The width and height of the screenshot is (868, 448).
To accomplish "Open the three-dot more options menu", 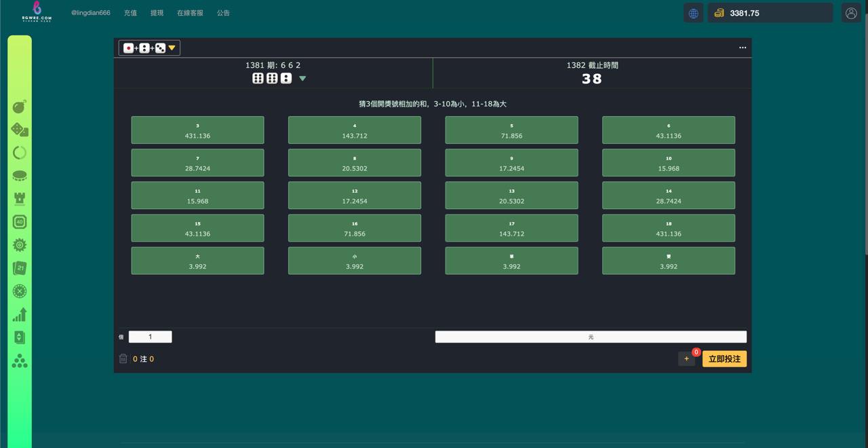I will coord(743,48).
